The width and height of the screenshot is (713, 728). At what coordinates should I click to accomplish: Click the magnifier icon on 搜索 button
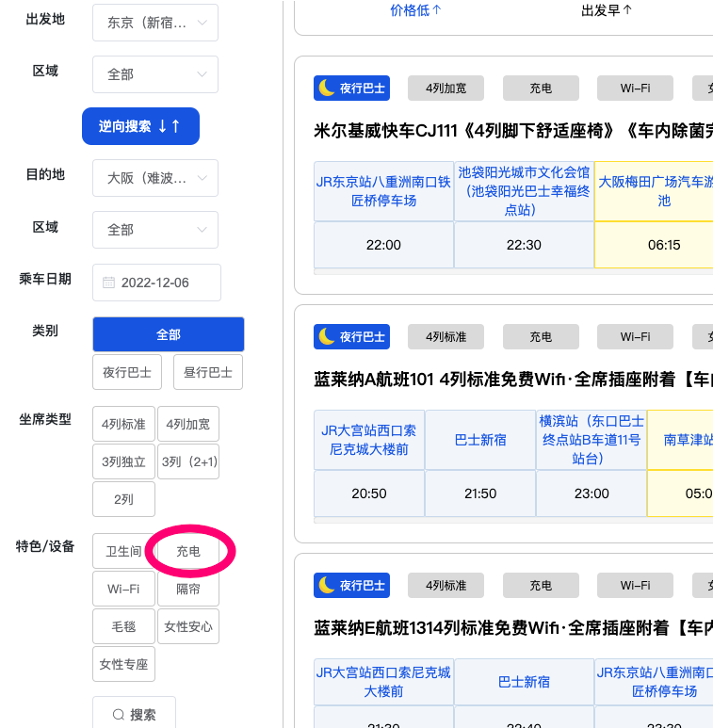tap(119, 715)
